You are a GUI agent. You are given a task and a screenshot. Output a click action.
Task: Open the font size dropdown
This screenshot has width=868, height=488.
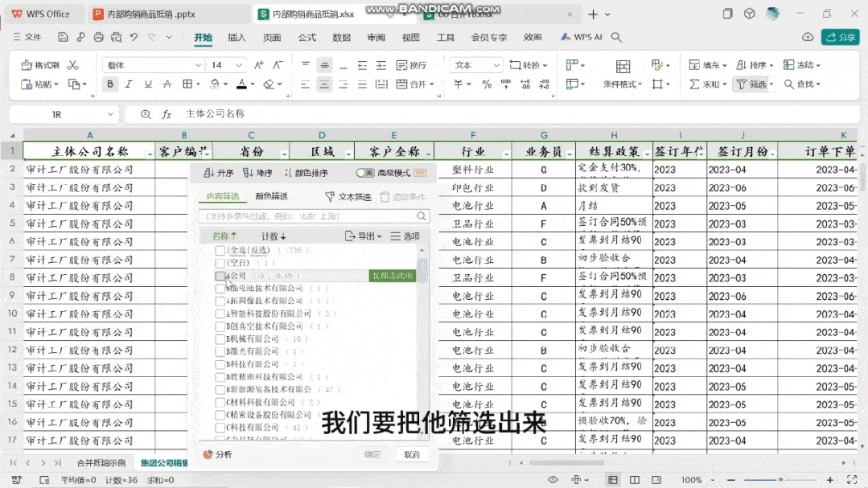[239, 65]
